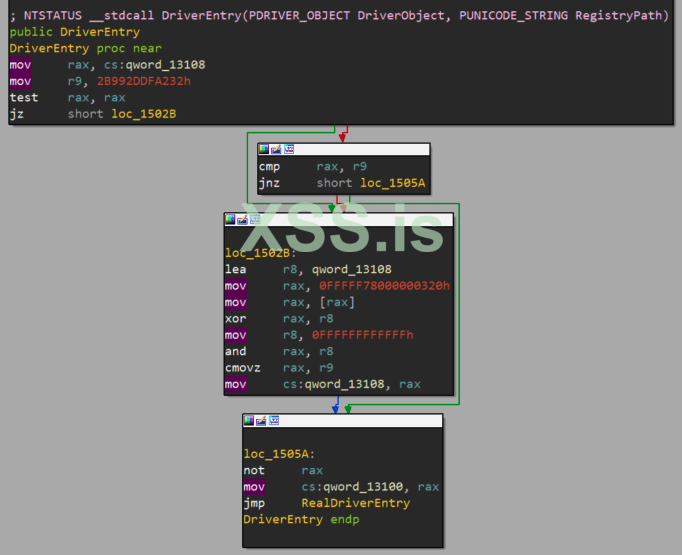Select the 'not rax' instruction
The image size is (682, 555).
coord(283,471)
